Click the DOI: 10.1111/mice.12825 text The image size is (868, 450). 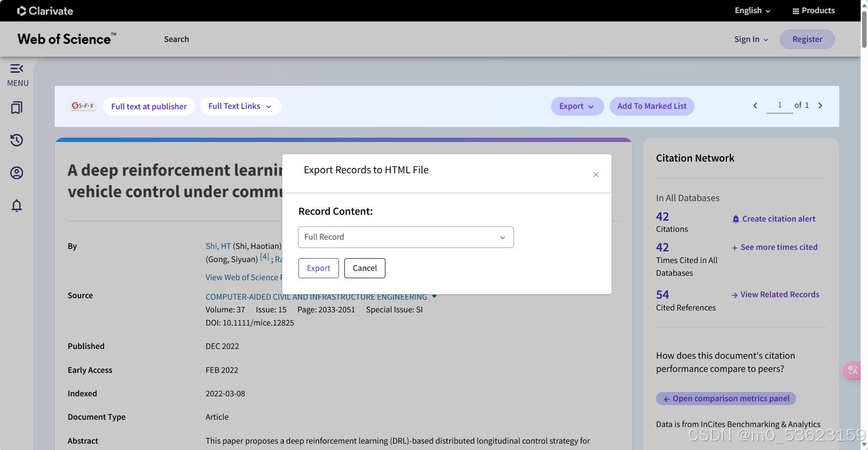250,323
